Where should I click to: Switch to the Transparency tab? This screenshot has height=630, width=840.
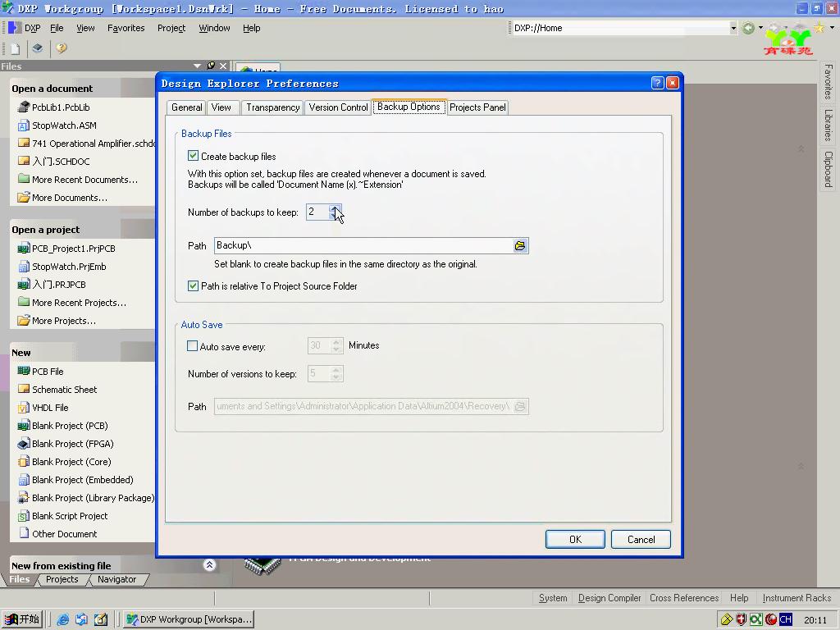[272, 107]
